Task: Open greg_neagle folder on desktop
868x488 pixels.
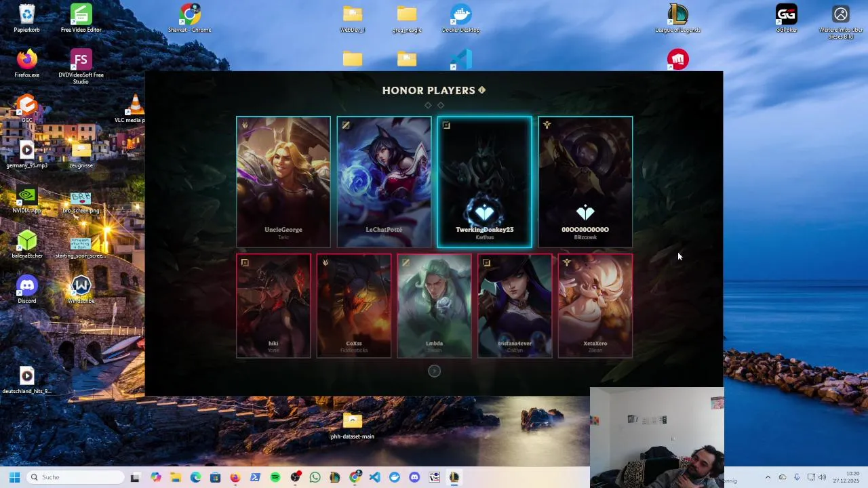Action: [407, 18]
